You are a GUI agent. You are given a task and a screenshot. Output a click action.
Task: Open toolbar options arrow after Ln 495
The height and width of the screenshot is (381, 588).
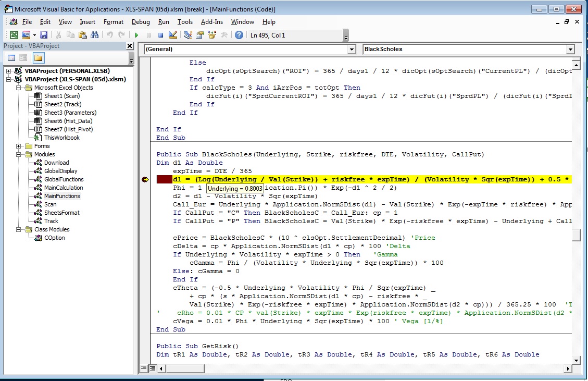pyautogui.click(x=346, y=35)
